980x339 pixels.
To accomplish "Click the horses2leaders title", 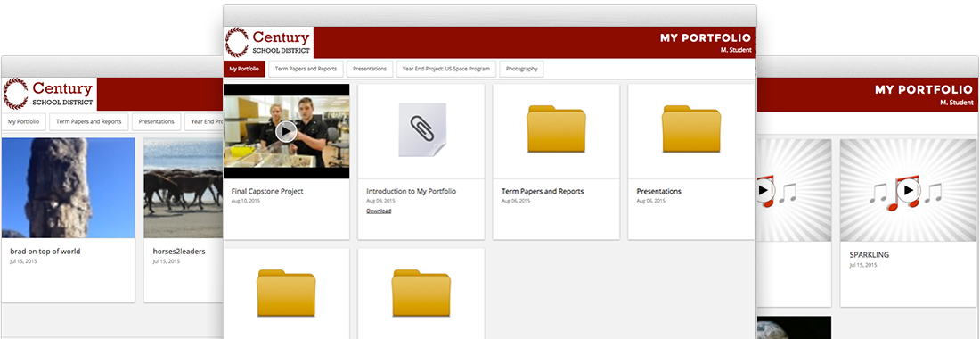I will tap(179, 252).
